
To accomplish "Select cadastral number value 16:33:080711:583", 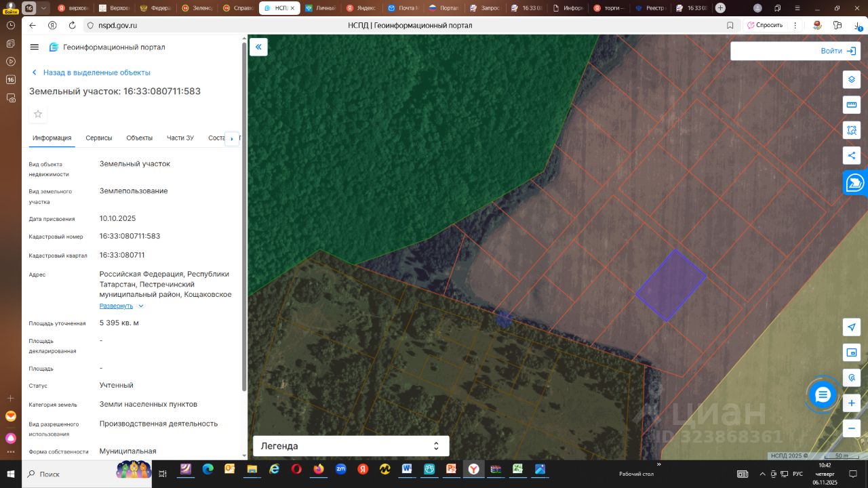I will (130, 237).
